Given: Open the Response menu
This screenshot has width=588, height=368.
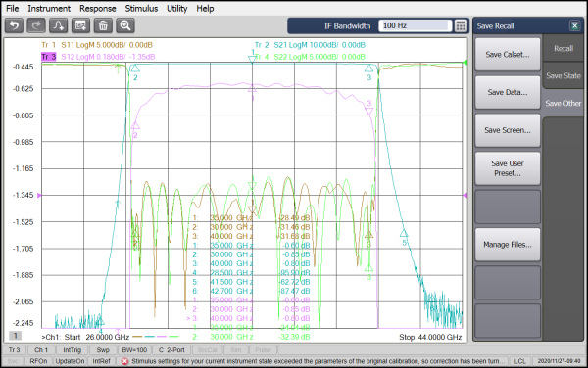Looking at the screenshot, I should pos(97,8).
